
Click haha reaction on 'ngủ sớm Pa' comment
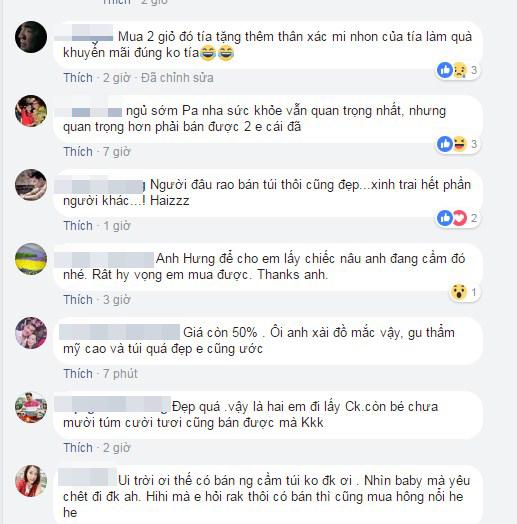pyautogui.click(x=460, y=144)
